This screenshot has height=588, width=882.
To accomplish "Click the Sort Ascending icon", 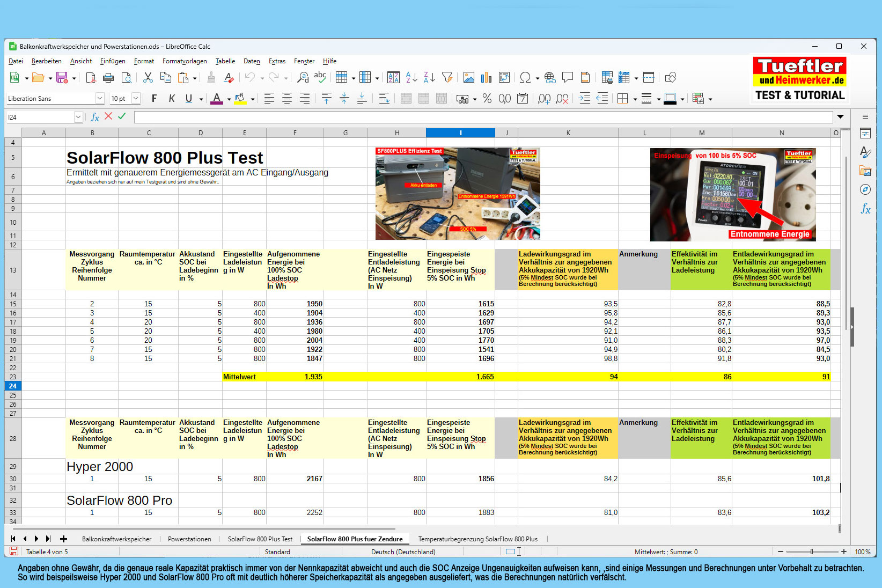I will pos(411,78).
